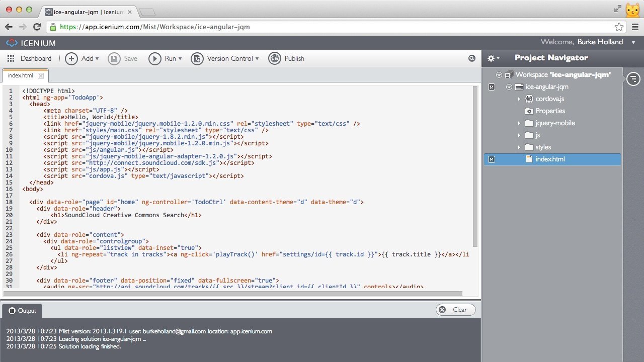Collapse the Workspace tree node
This screenshot has height=362, width=644.
pyautogui.click(x=499, y=75)
